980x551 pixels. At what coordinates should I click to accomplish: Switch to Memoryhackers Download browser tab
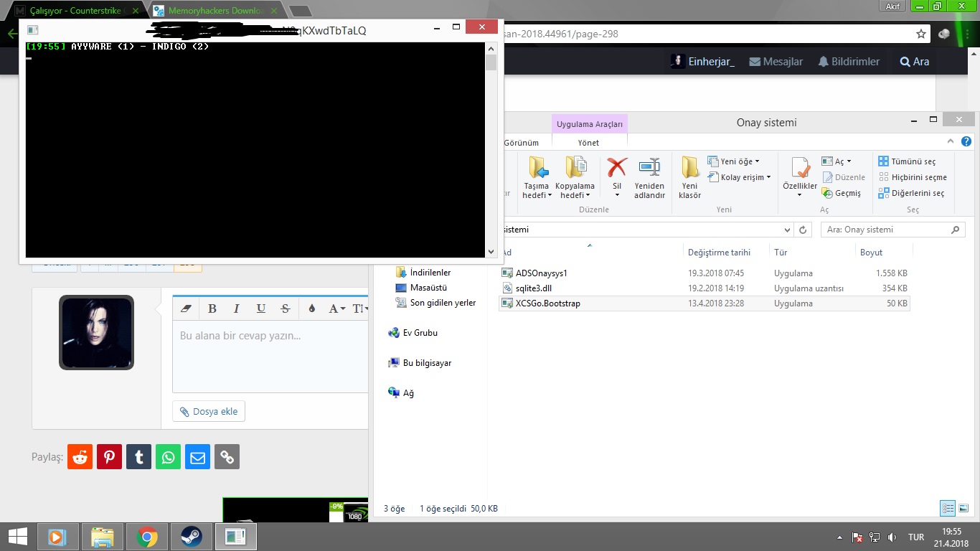click(215, 11)
